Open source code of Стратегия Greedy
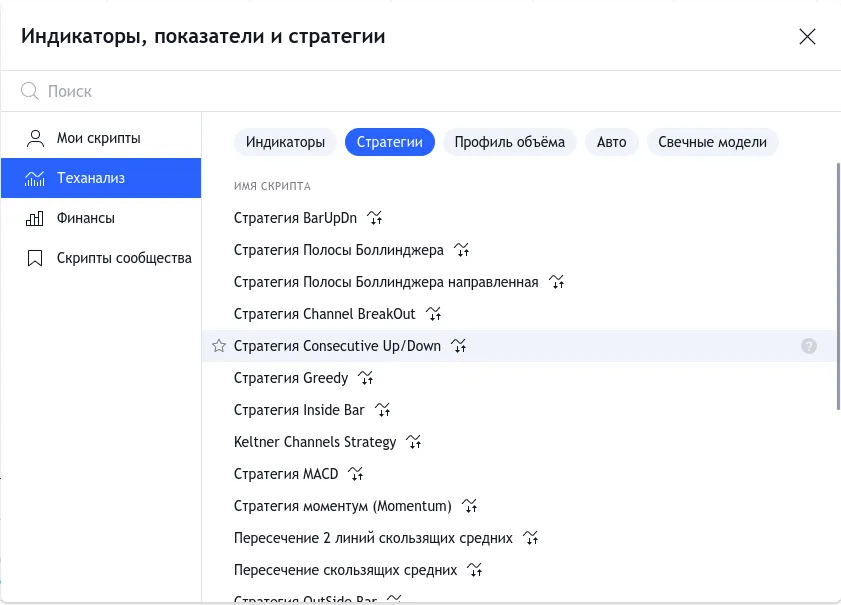Viewport: 841px width, 605px height. point(366,378)
